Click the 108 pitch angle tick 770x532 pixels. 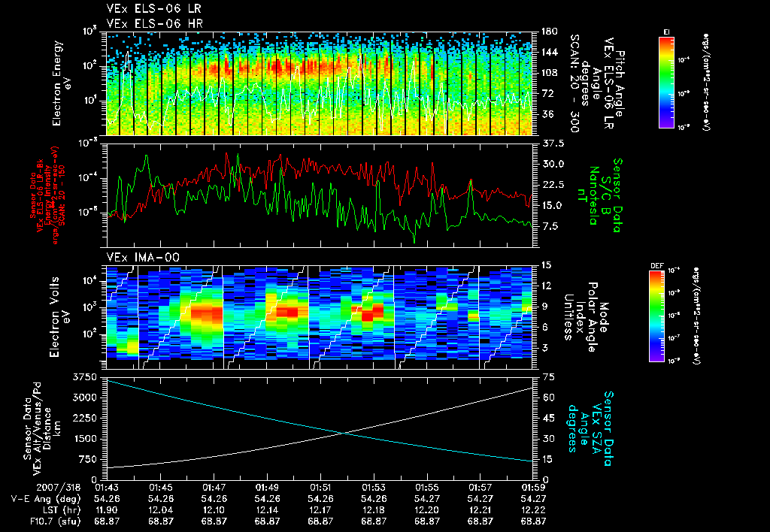[550, 73]
